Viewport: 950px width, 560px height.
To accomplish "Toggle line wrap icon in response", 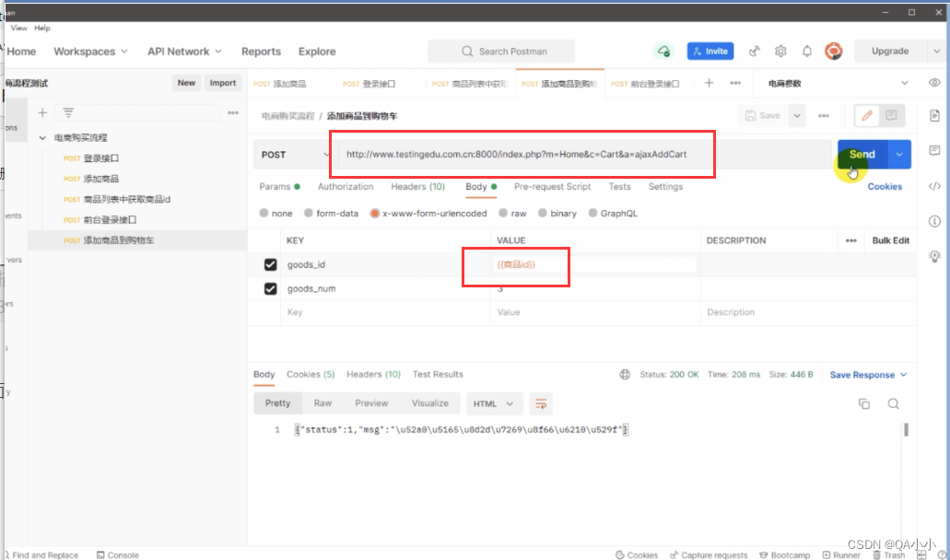I will (x=541, y=403).
